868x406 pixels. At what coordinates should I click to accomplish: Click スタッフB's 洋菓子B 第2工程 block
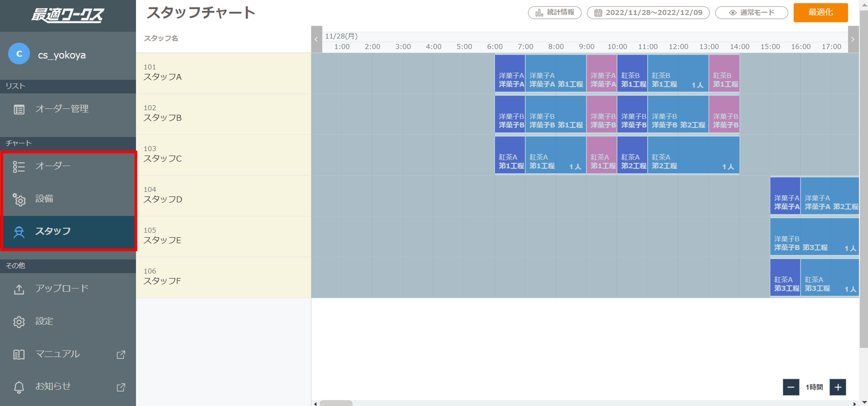[678, 114]
